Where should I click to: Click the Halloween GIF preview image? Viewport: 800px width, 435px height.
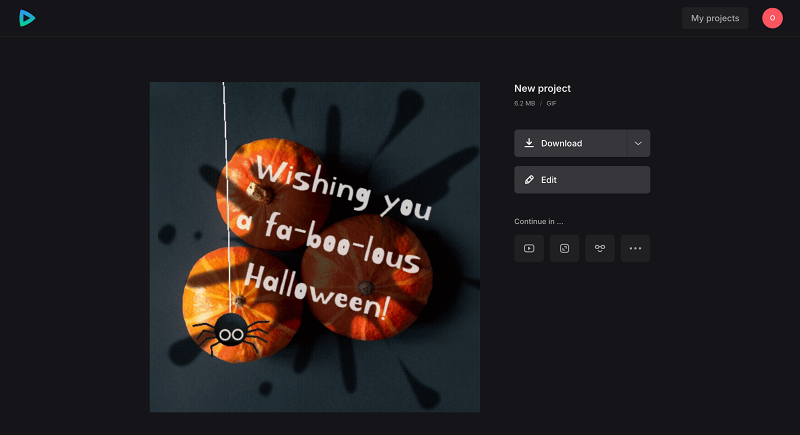(x=314, y=246)
